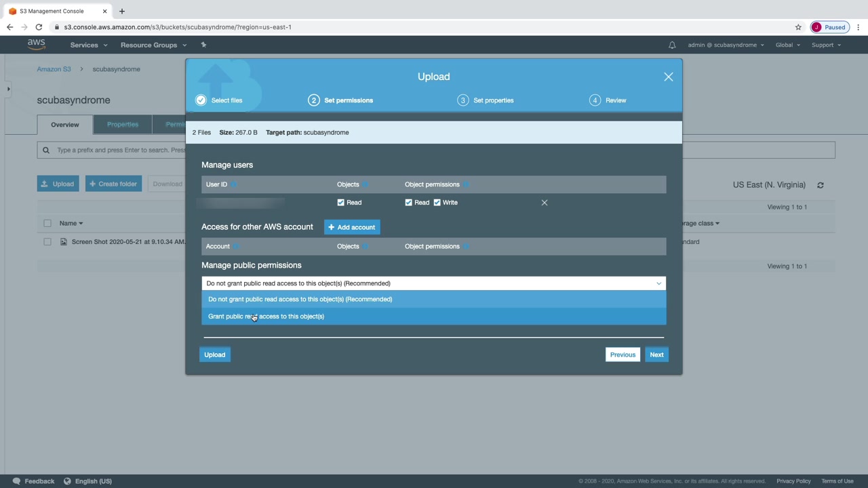Viewport: 868px width, 488px height.
Task: Open the Terms of Use link
Action: point(837,481)
